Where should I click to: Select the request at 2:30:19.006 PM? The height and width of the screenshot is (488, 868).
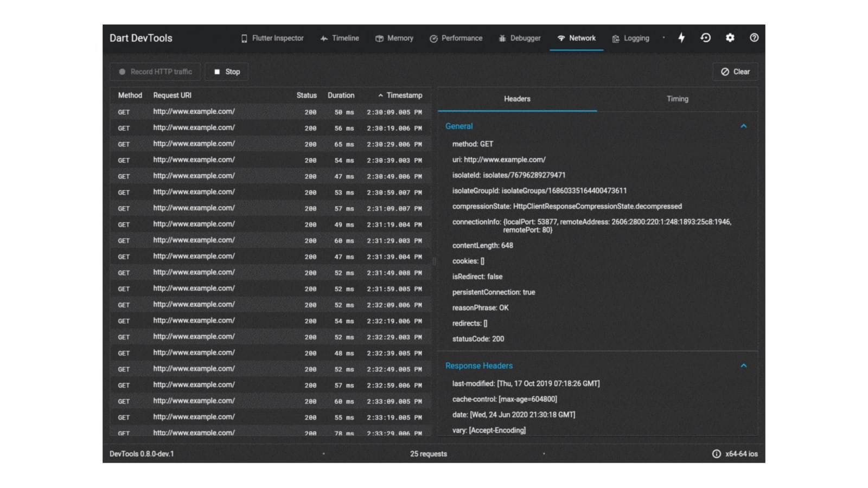[x=271, y=128]
